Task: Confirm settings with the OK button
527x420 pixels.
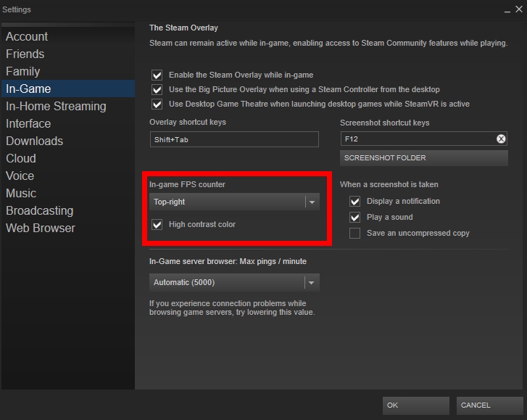Action: coord(416,405)
